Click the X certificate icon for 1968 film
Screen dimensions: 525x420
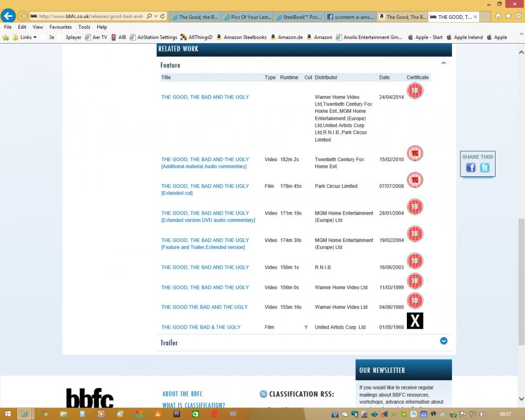point(415,321)
